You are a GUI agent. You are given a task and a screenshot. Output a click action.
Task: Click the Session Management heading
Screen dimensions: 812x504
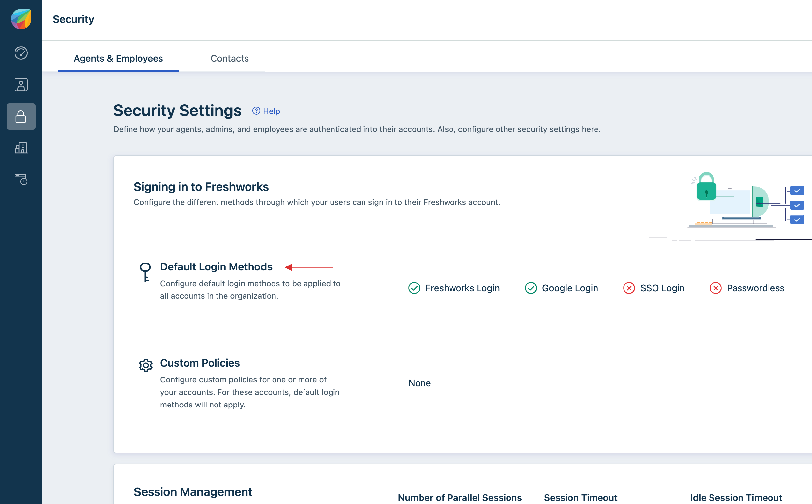point(193,492)
